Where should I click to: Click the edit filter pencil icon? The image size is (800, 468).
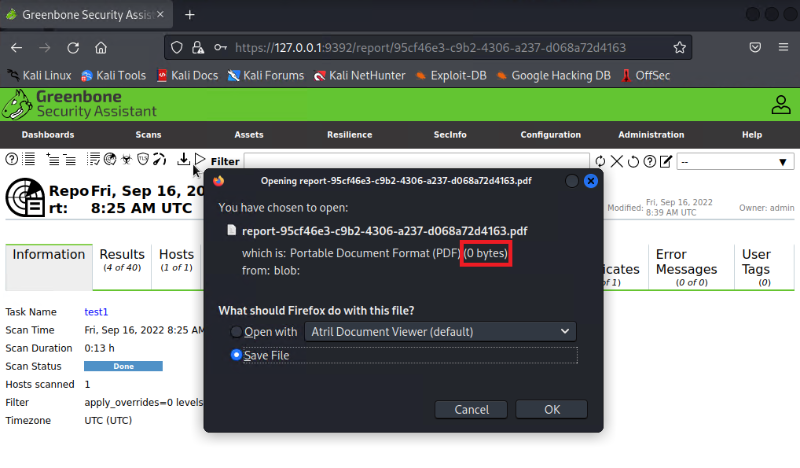666,161
